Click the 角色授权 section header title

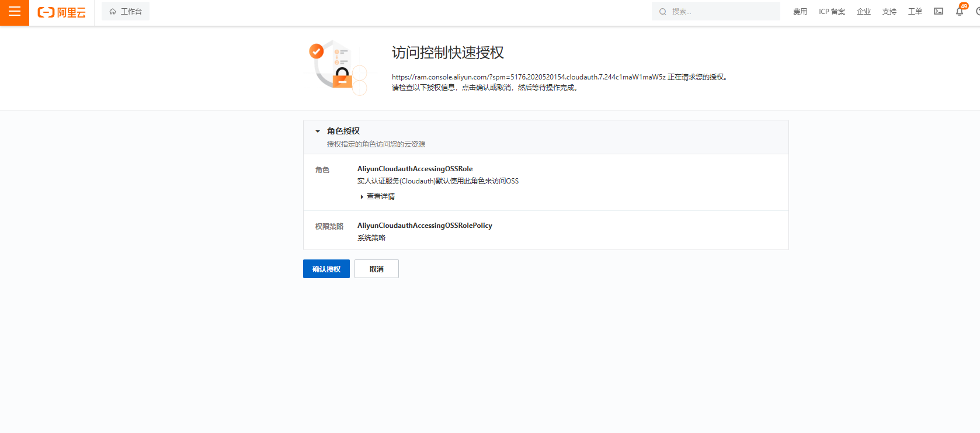tap(343, 131)
